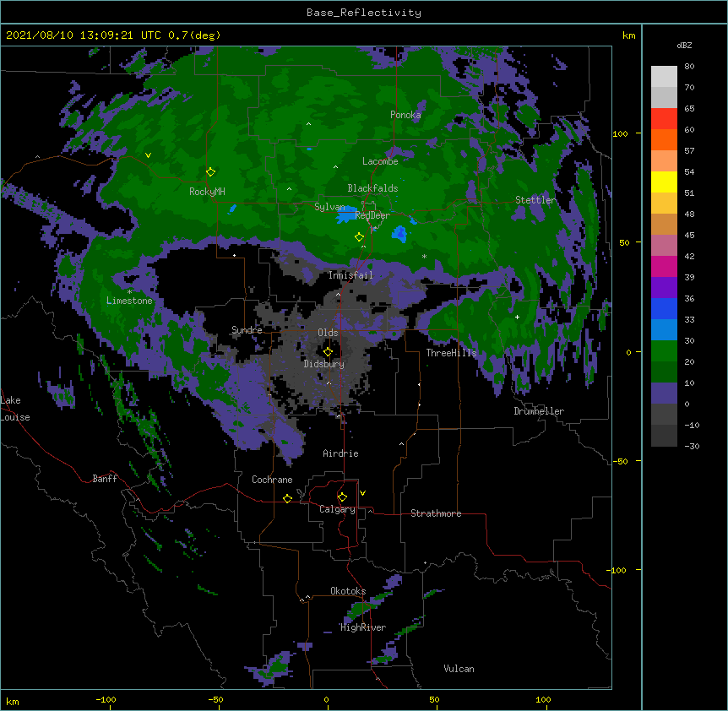
Task: Click the white plus marker south of Stettler
Action: click(517, 317)
